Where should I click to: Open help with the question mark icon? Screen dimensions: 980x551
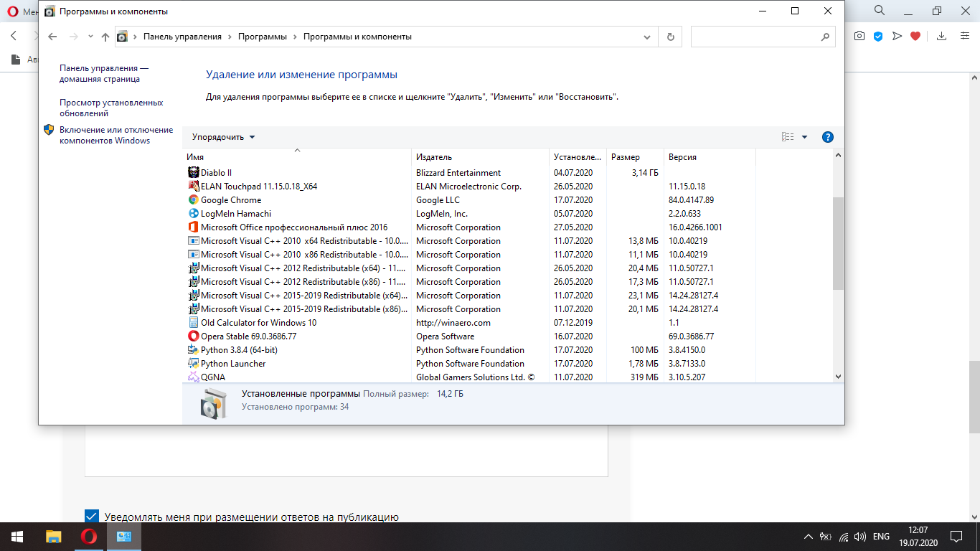coord(827,137)
